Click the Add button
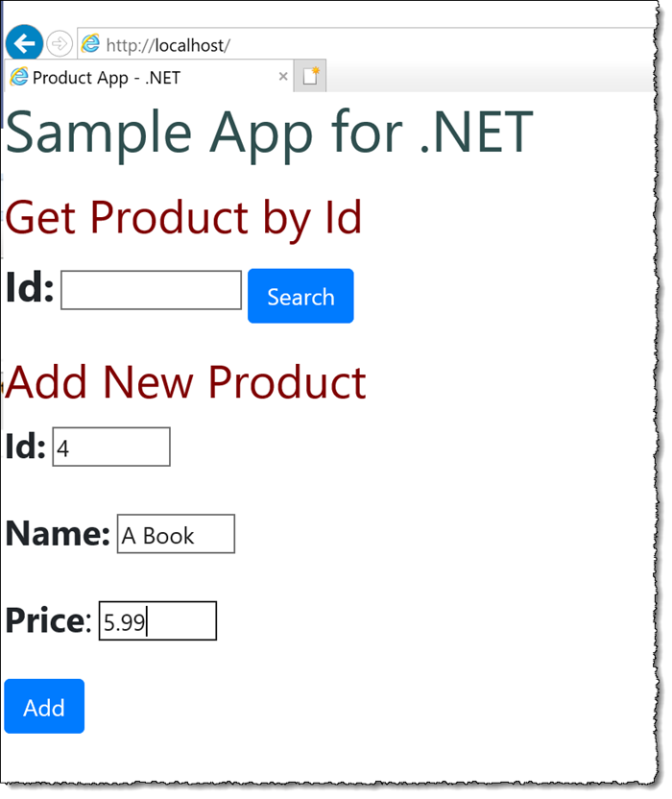This screenshot has height=799, width=672. (44, 706)
